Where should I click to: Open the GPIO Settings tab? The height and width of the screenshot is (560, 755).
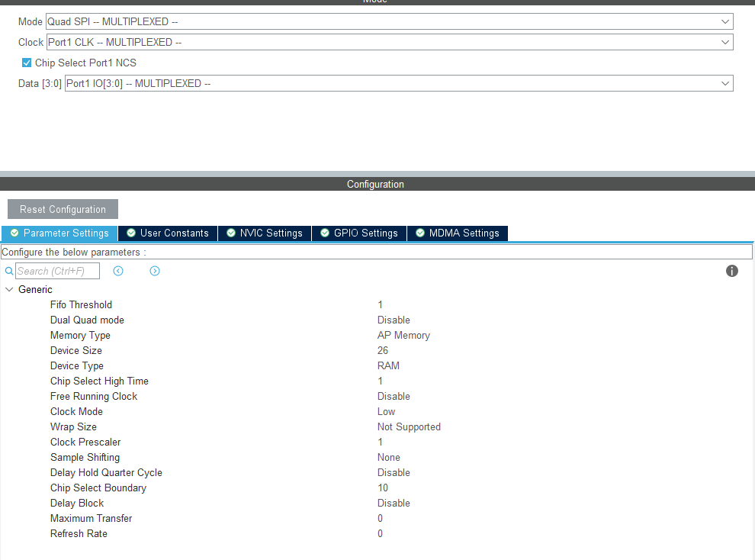click(359, 233)
